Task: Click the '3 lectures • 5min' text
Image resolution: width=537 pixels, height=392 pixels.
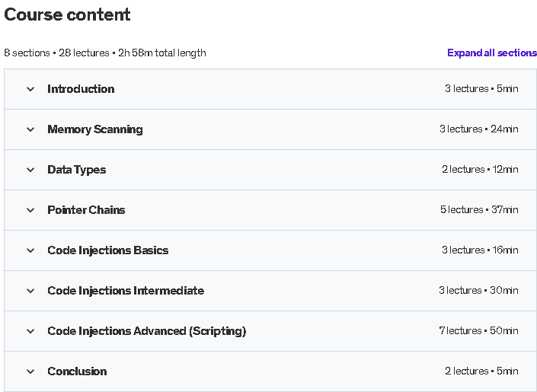Action: click(481, 88)
